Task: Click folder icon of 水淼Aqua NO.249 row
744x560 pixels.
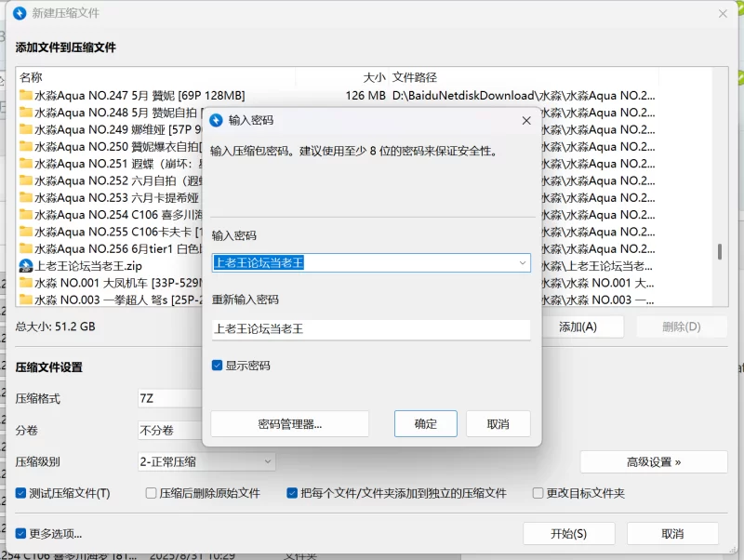Action: pyautogui.click(x=26, y=129)
